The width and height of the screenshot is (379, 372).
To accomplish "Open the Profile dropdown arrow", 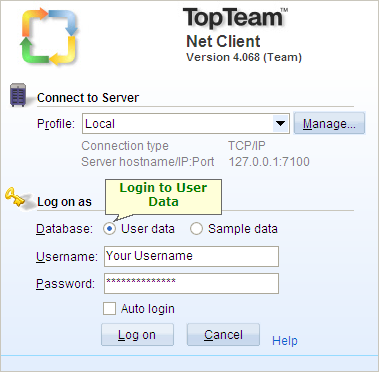I will tap(281, 124).
